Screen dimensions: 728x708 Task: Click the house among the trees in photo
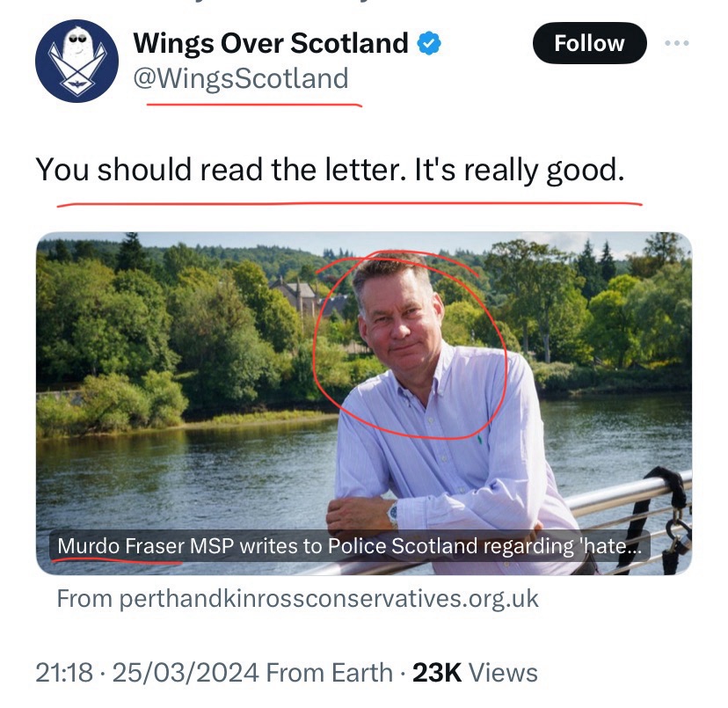point(295,297)
